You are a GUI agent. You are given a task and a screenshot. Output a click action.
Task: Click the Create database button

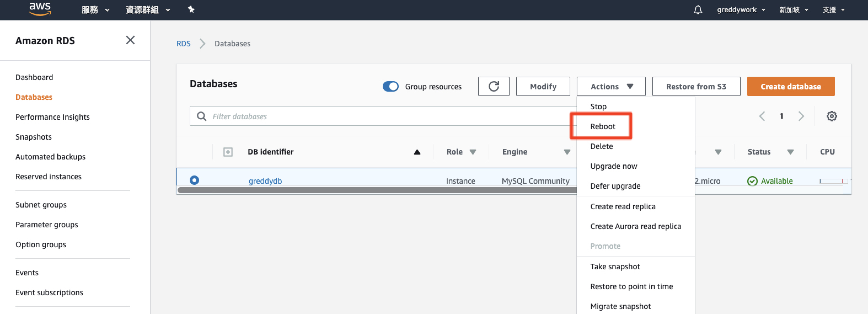(x=791, y=87)
